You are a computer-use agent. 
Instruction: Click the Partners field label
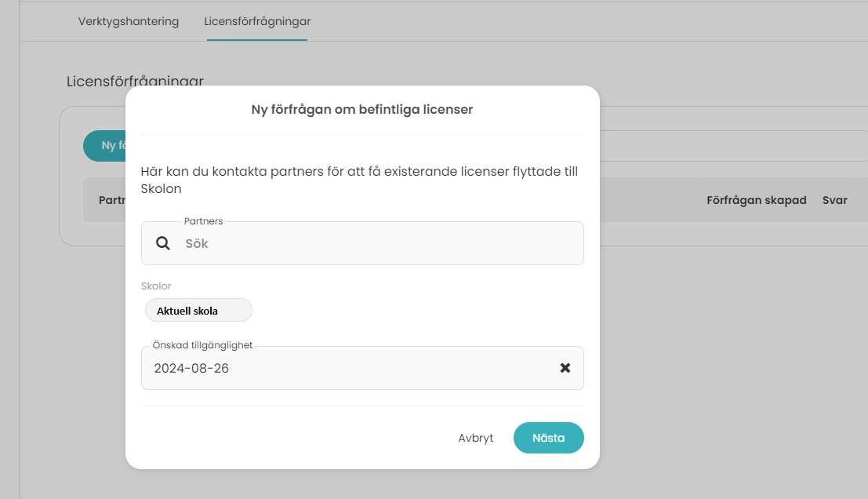click(203, 221)
